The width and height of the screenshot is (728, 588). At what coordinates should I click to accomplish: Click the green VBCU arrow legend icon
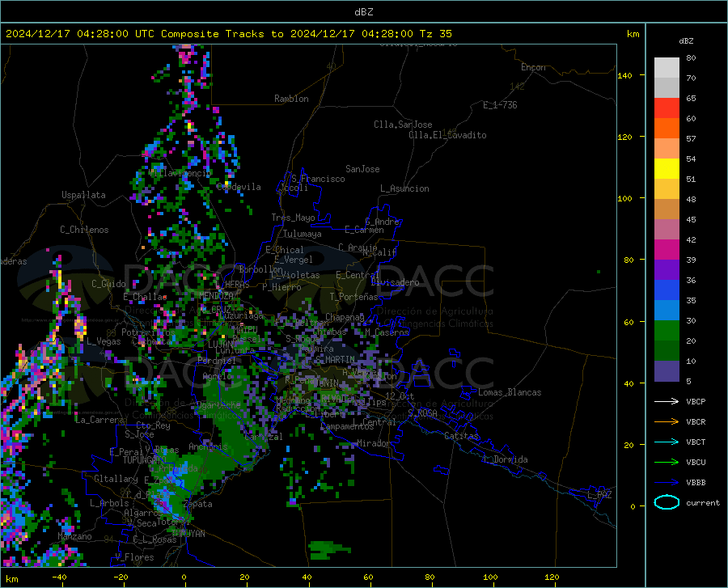[x=667, y=462]
